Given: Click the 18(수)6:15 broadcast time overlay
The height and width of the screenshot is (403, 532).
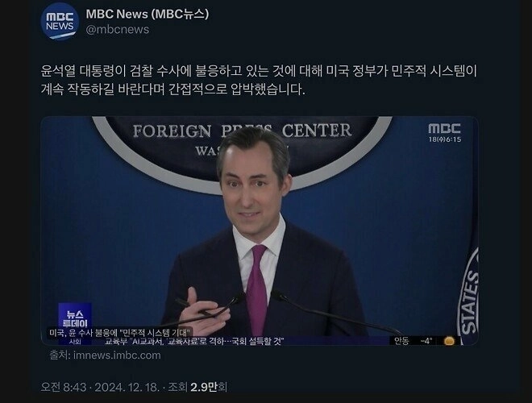Looking at the screenshot, I should (x=445, y=139).
